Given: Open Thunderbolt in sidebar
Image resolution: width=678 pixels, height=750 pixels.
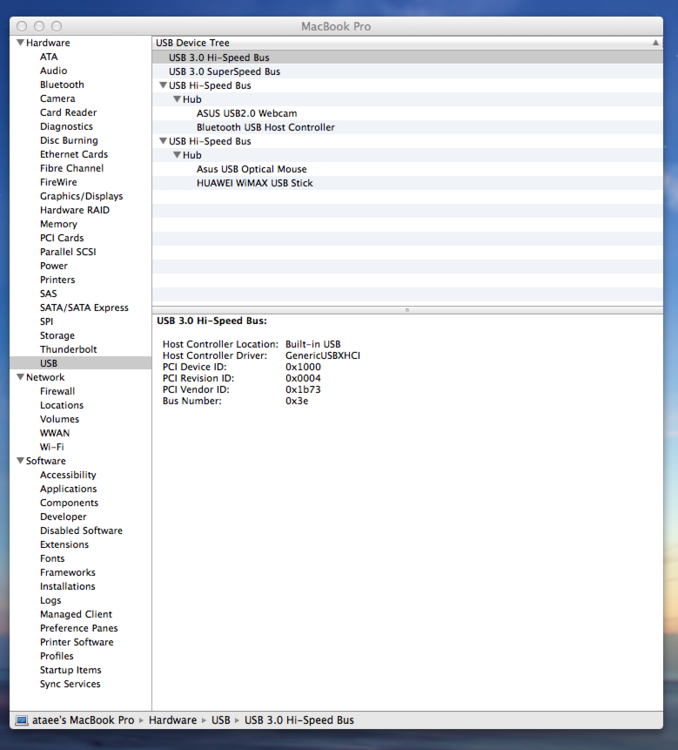Looking at the screenshot, I should (68, 349).
